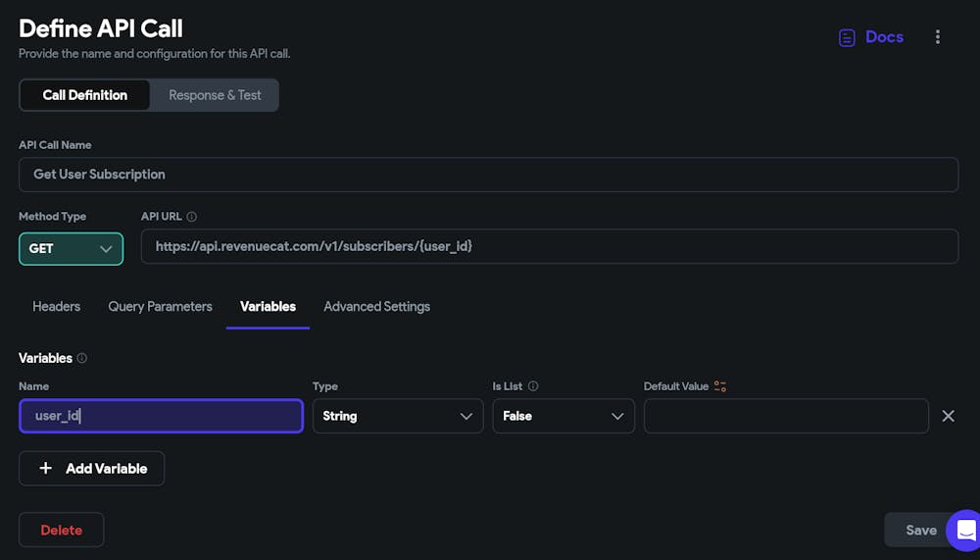The height and width of the screenshot is (560, 980).
Task: Click the Add Variable button
Action: click(92, 469)
